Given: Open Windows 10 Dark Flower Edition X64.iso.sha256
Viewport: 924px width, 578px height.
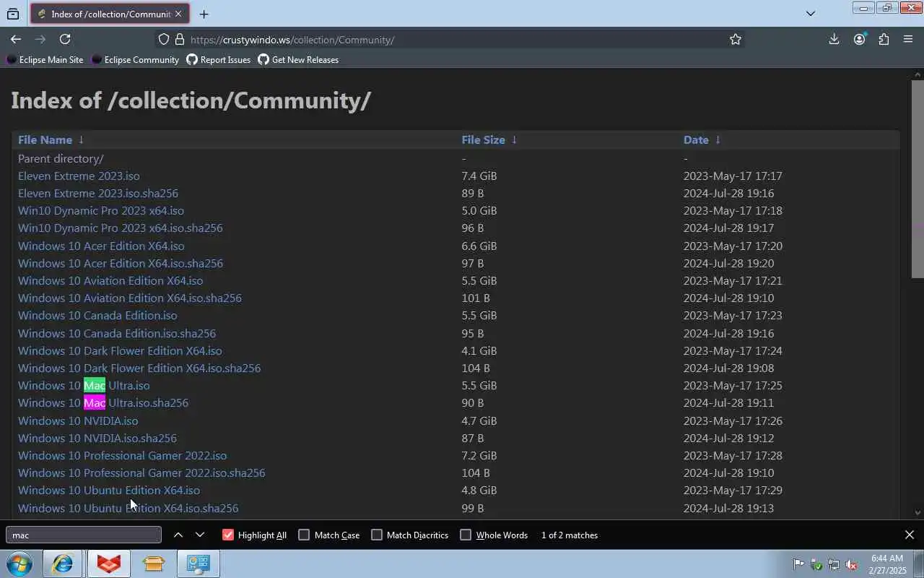Looking at the screenshot, I should point(139,368).
